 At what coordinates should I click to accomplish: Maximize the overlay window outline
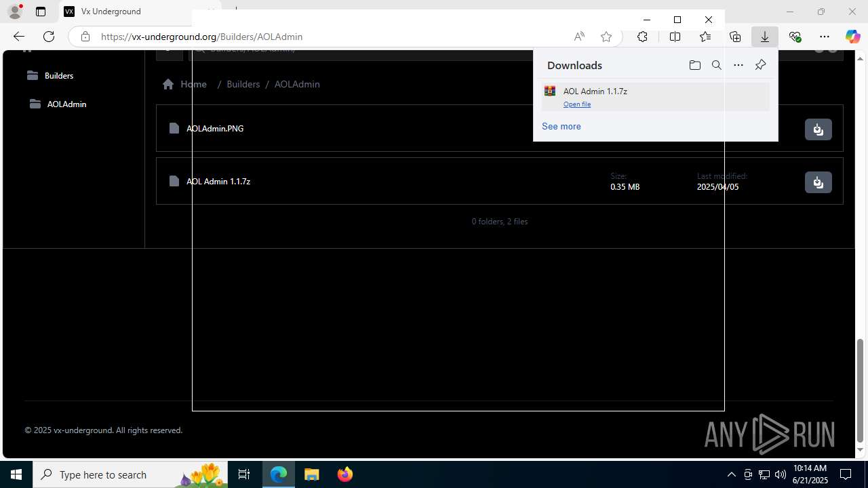(677, 20)
